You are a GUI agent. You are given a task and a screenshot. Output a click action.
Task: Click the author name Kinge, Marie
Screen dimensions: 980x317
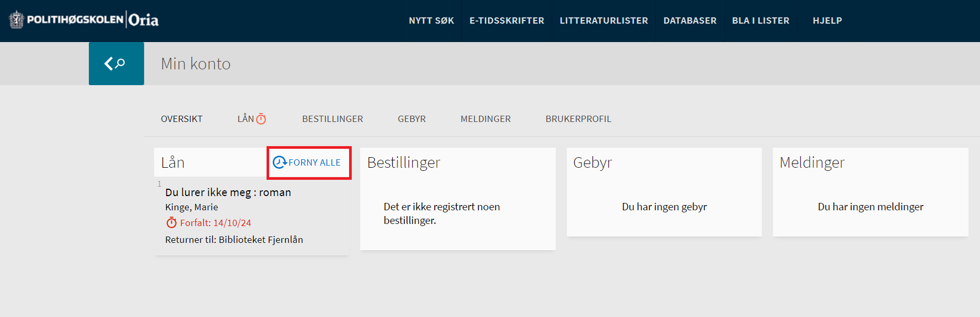191,207
